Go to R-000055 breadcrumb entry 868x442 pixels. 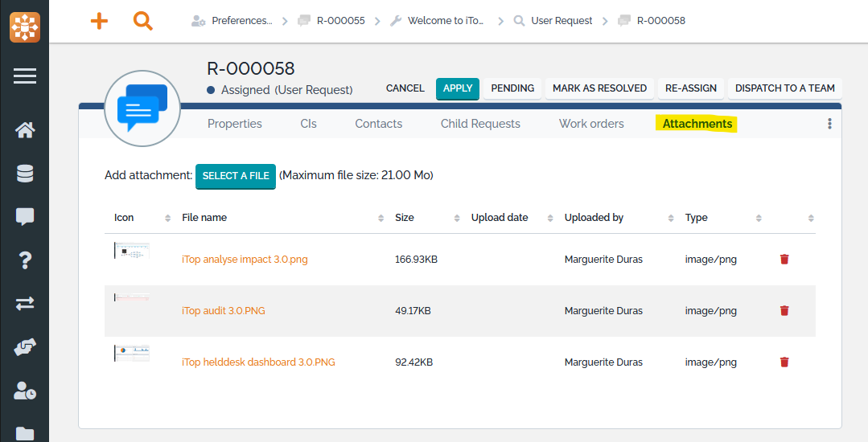(340, 21)
